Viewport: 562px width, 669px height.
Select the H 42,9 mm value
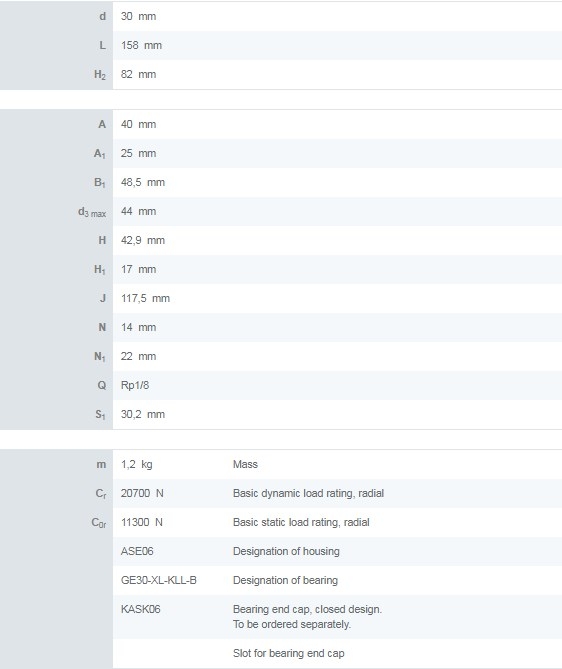143,240
